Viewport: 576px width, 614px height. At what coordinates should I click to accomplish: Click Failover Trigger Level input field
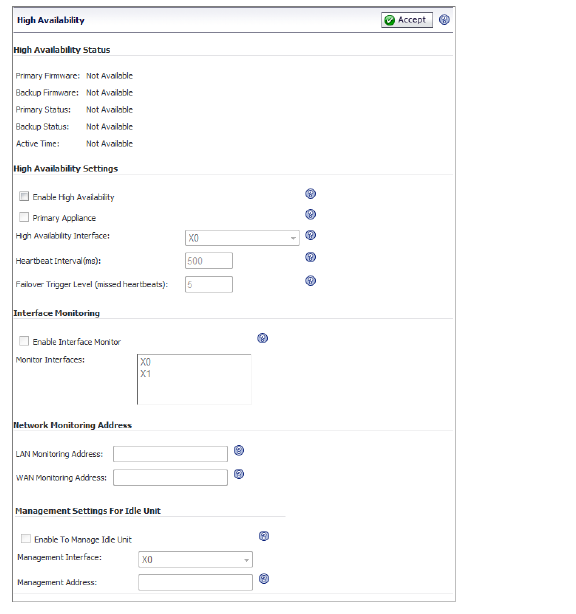(209, 285)
